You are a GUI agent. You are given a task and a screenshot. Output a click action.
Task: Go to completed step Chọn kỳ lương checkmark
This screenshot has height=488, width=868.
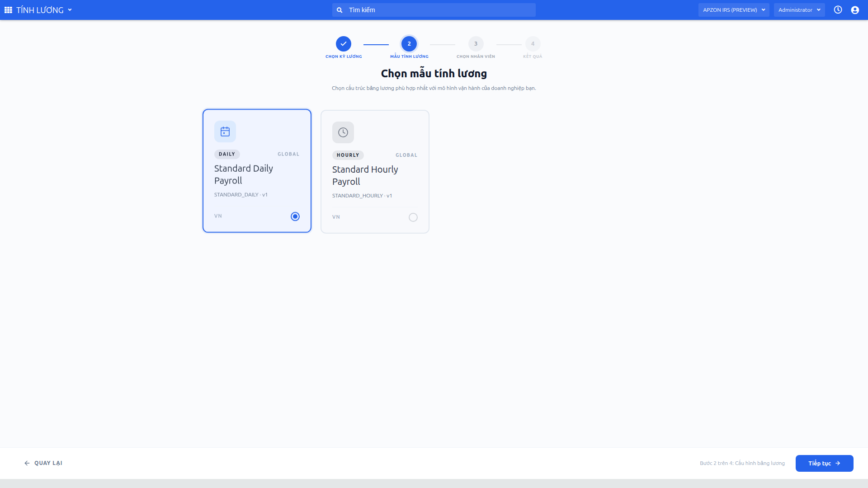click(x=344, y=44)
